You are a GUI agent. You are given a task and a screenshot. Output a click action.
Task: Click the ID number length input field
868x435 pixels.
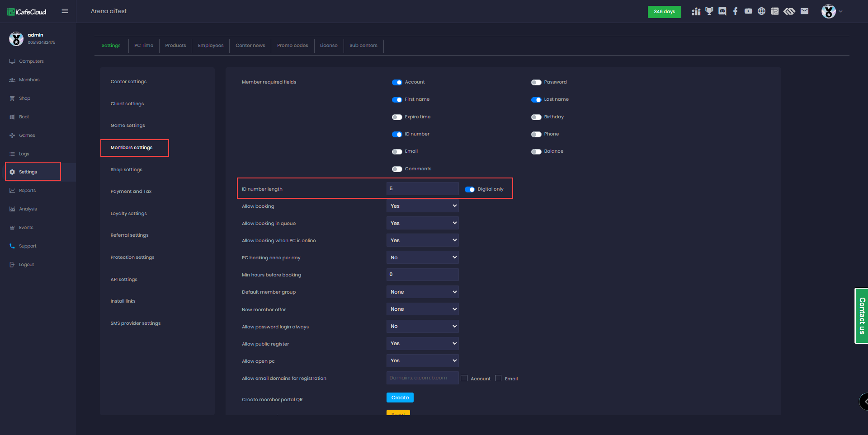(x=422, y=189)
